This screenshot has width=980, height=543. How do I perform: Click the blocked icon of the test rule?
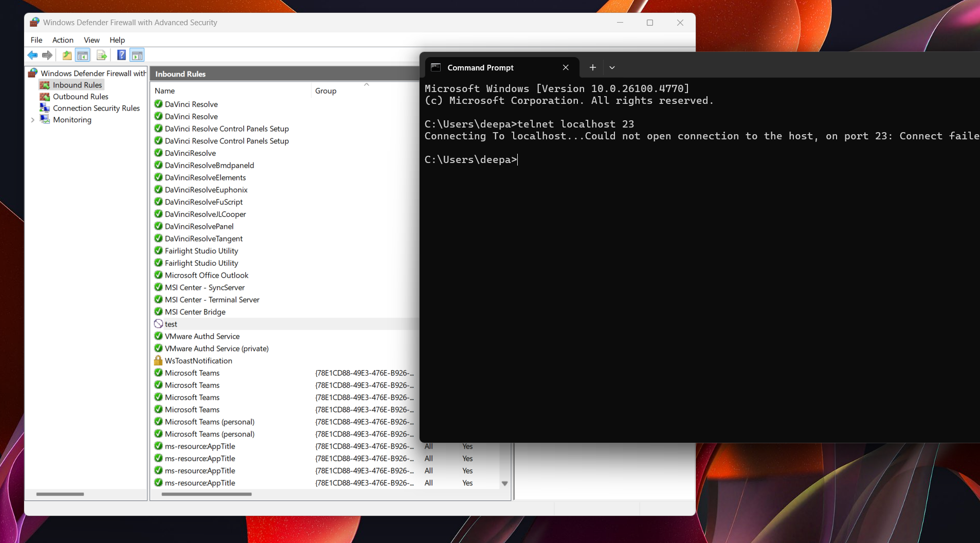point(158,324)
